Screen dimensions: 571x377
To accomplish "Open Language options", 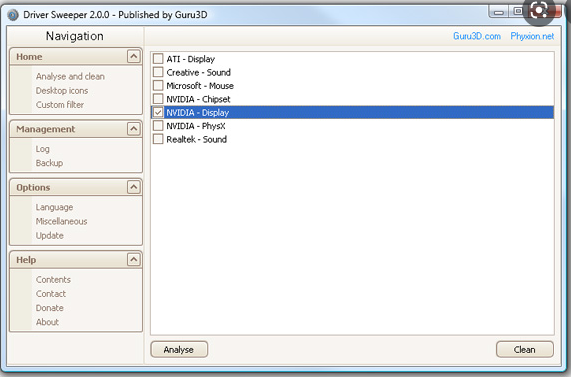I will 54,207.
